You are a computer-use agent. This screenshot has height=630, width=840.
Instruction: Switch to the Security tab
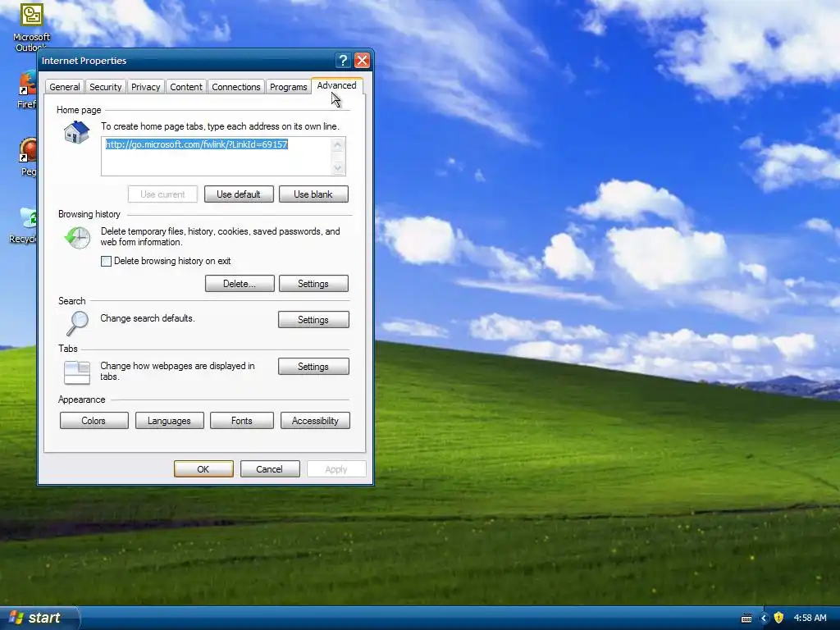(105, 87)
